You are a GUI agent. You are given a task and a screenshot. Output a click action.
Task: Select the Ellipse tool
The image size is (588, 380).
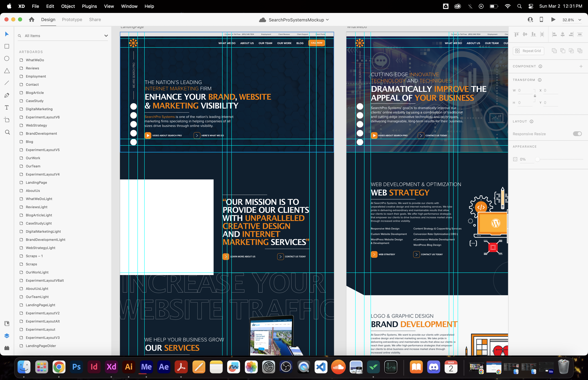(7, 59)
